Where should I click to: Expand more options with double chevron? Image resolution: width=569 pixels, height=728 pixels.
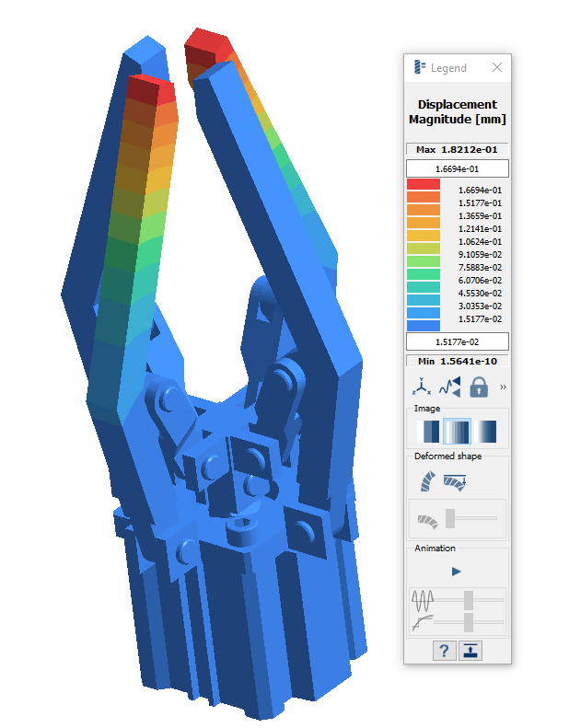503,387
